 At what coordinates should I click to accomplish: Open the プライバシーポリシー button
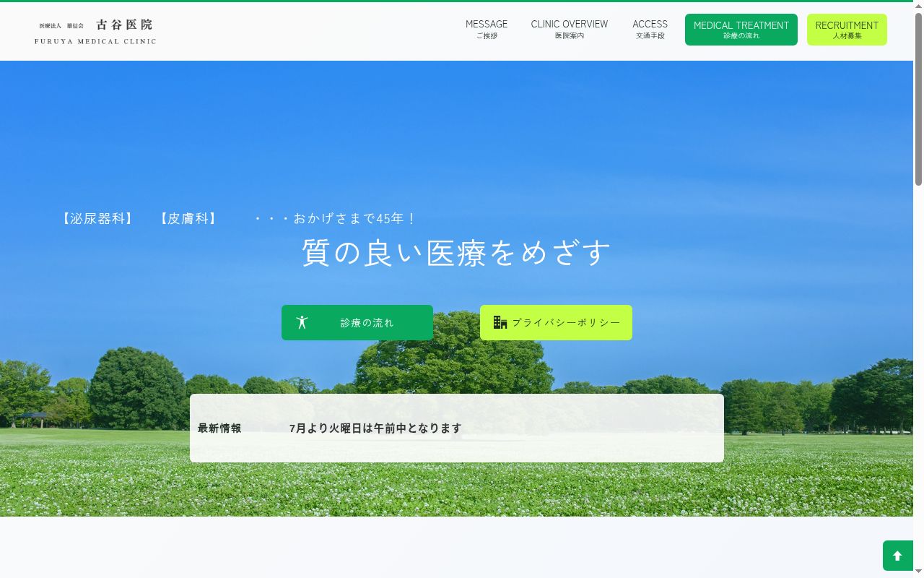point(556,322)
